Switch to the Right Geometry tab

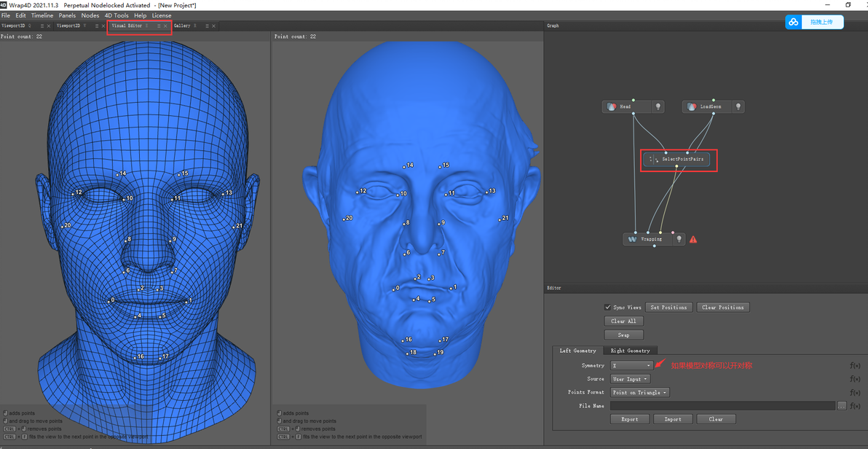coord(630,351)
